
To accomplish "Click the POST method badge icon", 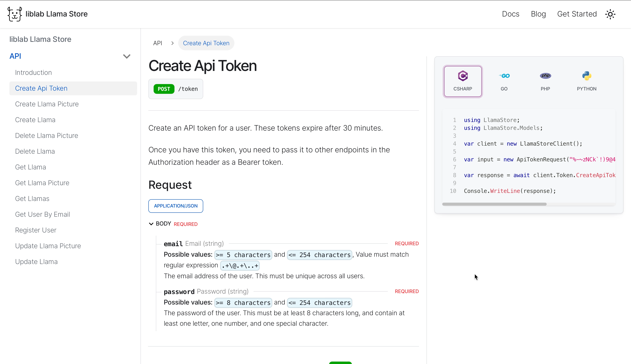I will pyautogui.click(x=164, y=89).
